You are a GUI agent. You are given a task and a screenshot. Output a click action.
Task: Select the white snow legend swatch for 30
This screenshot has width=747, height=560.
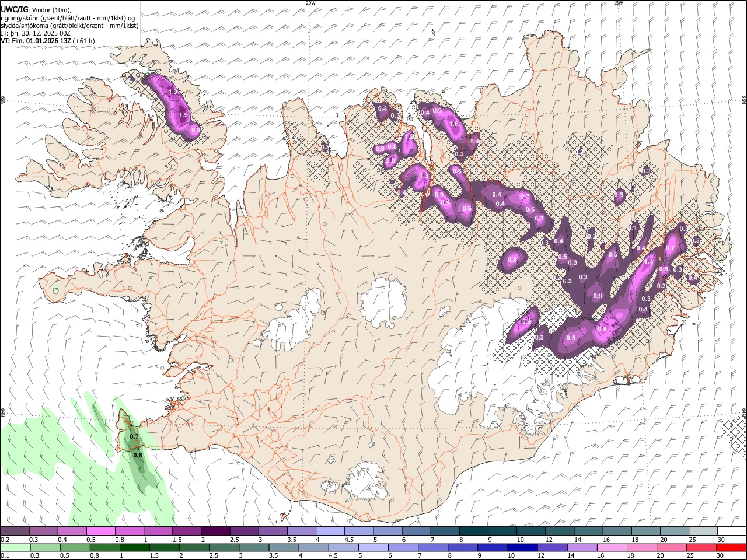click(x=732, y=531)
